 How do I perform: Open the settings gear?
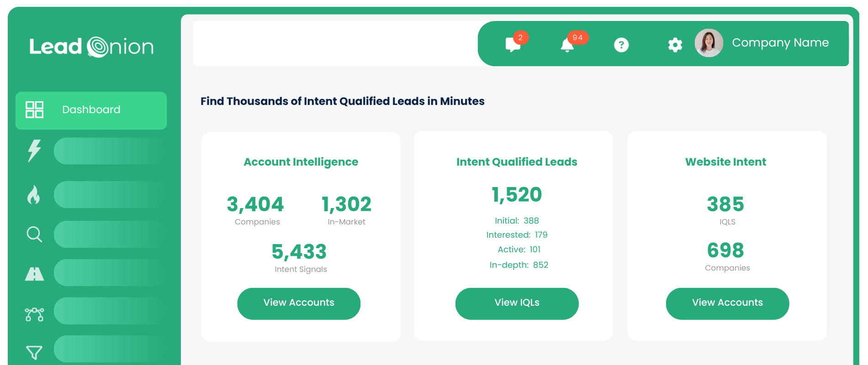click(x=675, y=45)
